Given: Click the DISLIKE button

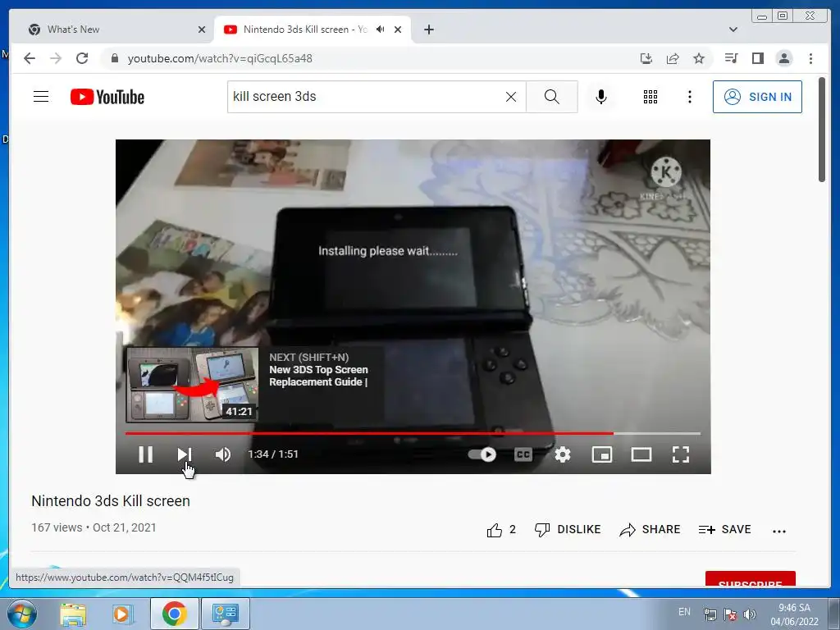Looking at the screenshot, I should [x=568, y=530].
